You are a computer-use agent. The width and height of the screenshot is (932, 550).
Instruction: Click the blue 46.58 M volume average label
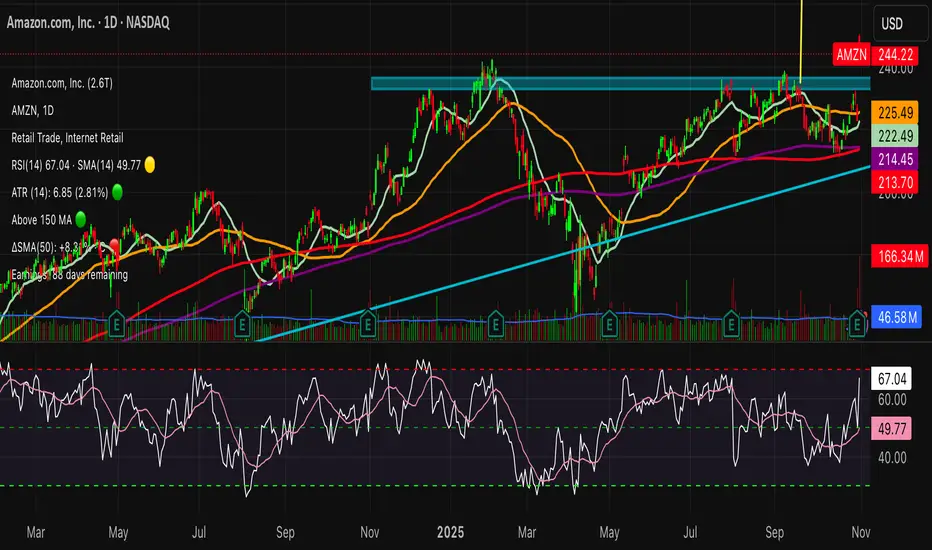coord(896,317)
